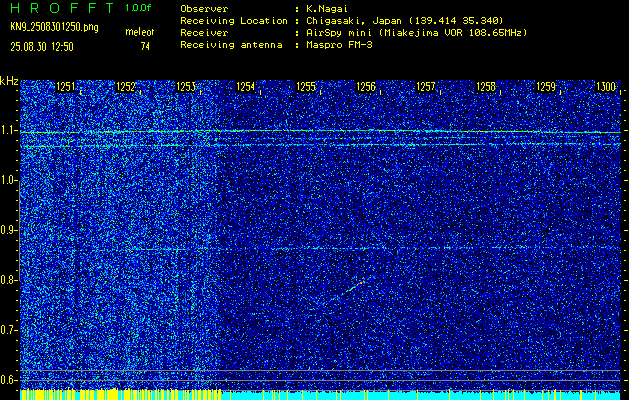Click the 1.0 kHz axis label

pos(7,181)
